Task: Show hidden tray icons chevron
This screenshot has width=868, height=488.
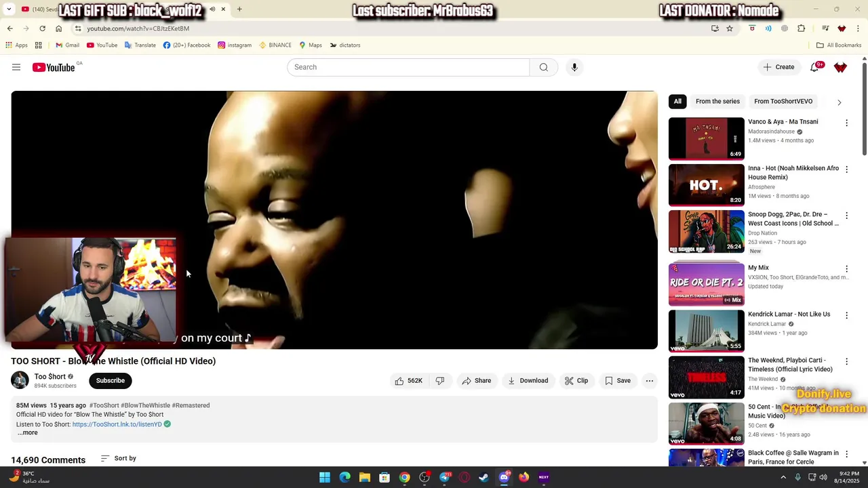Action: tap(783, 477)
